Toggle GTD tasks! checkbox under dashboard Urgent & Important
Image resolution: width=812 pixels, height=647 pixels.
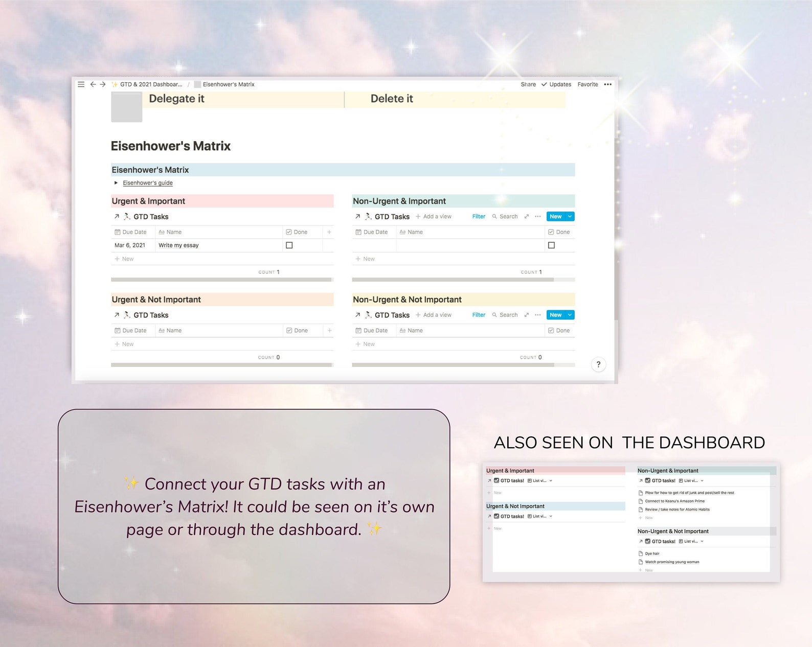point(497,480)
